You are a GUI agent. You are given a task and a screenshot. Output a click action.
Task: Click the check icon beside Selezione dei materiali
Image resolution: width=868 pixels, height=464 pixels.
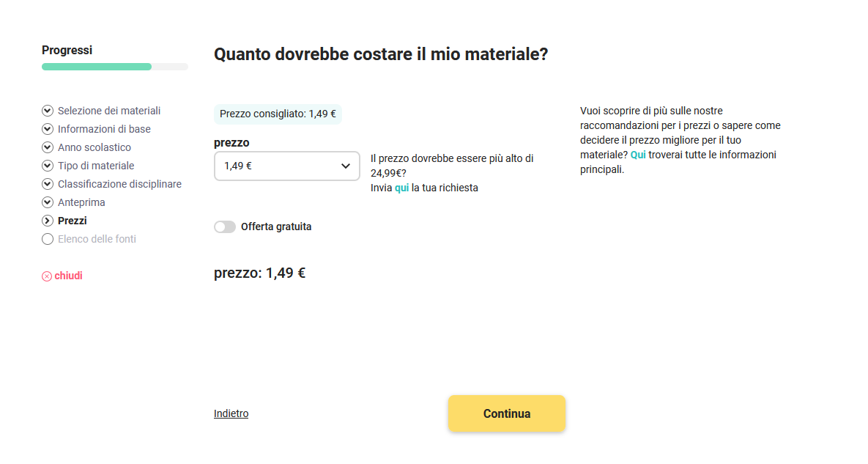48,111
